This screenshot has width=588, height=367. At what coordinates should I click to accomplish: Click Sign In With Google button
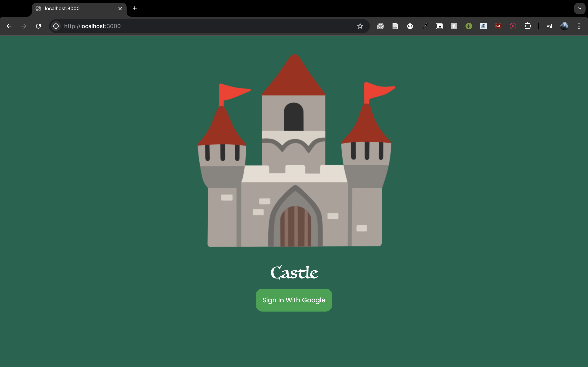point(294,300)
